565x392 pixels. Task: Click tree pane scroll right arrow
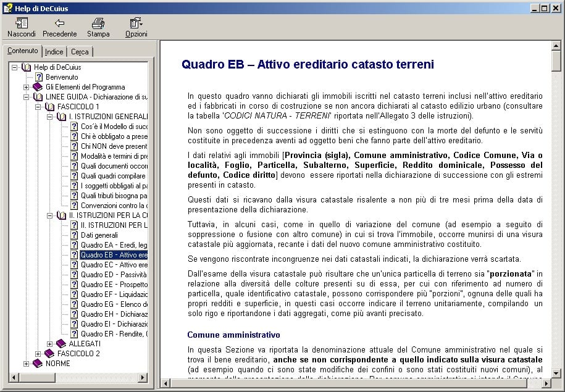pyautogui.click(x=143, y=378)
